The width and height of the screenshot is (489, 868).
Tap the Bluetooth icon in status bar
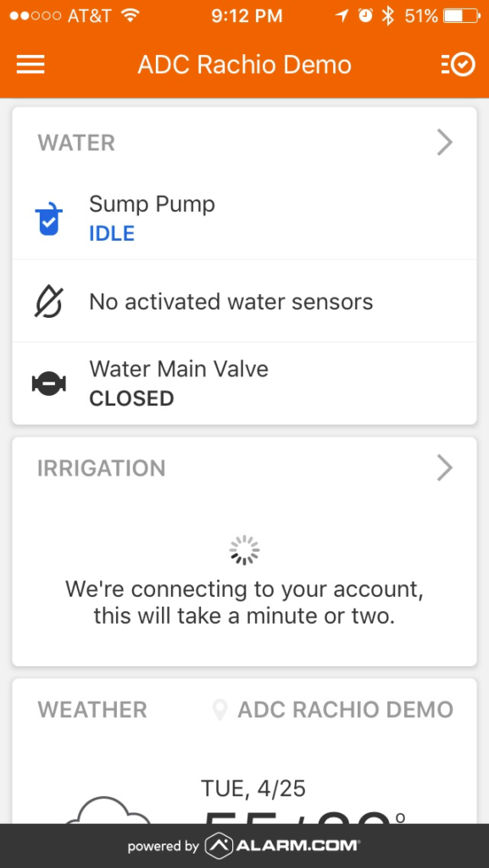(388, 16)
